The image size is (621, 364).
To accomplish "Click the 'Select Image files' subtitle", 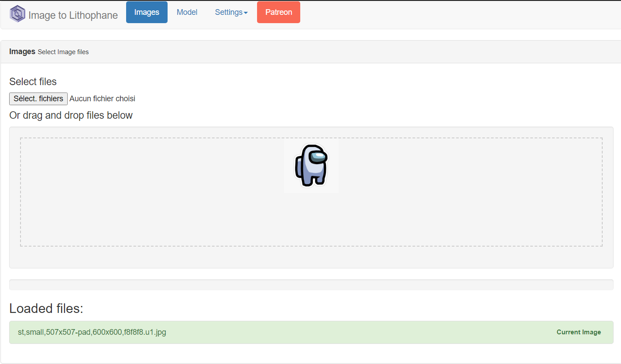I will (x=63, y=52).
